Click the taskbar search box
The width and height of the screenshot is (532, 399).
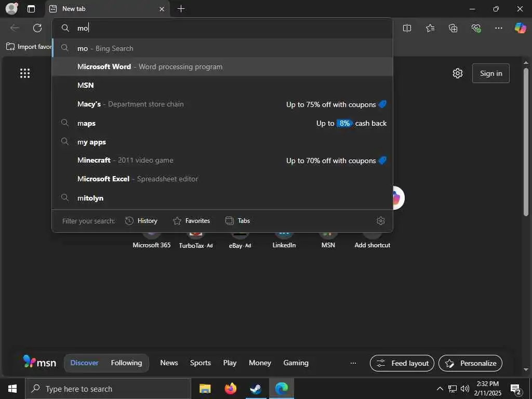pos(108,389)
